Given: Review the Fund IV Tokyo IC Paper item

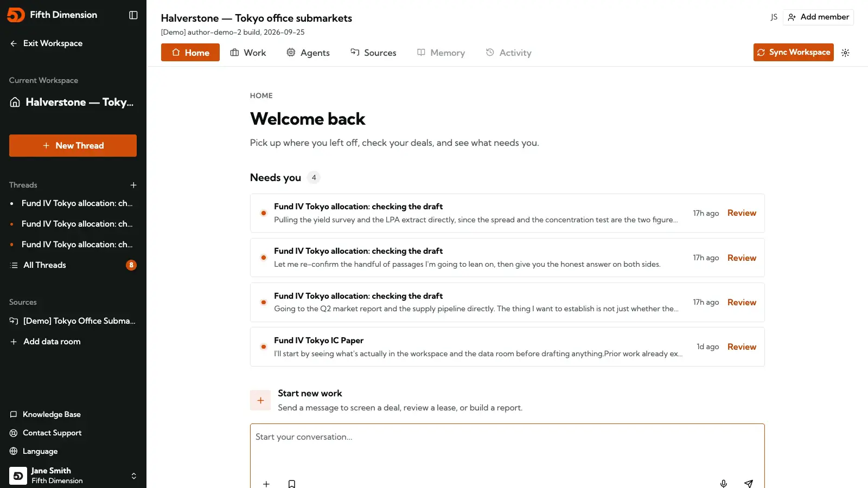Looking at the screenshot, I should pos(742,346).
